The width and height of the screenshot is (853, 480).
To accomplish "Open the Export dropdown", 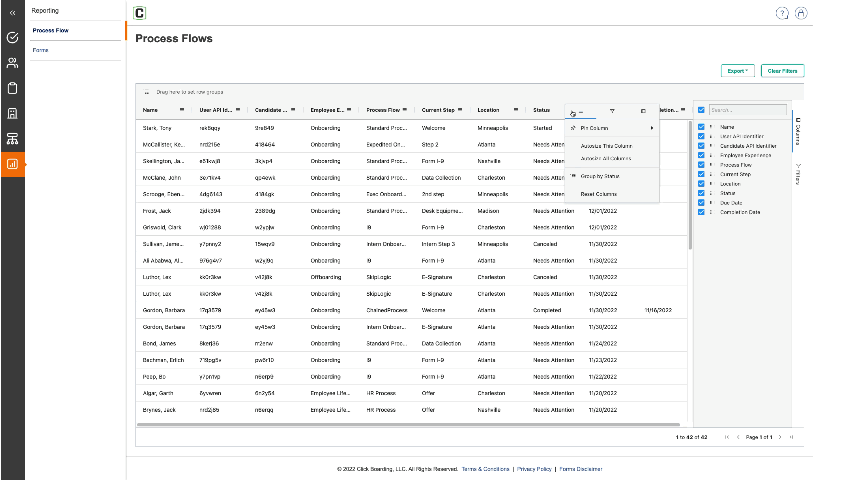I will (x=738, y=71).
